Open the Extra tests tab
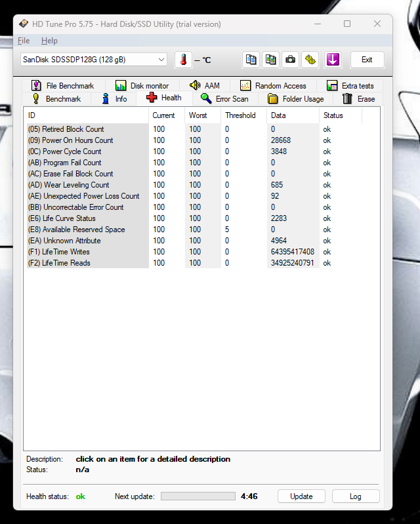Image resolution: width=420 pixels, height=524 pixels. click(350, 86)
